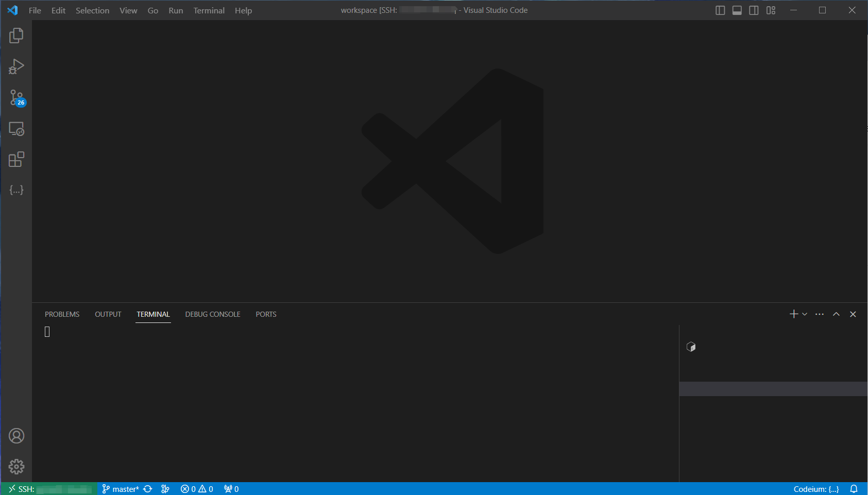Screen dimensions: 868x495
Task: Open Customize Layout options
Action: tap(771, 10)
